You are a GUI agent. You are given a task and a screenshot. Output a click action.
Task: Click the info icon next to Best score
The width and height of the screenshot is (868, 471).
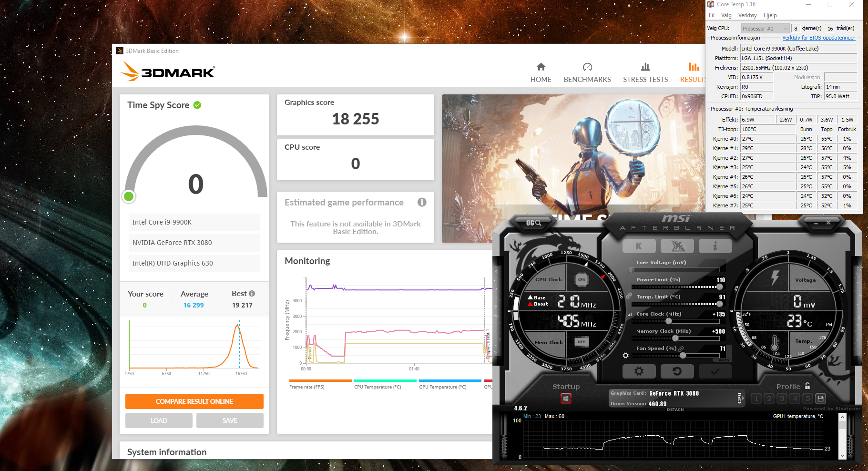tap(252, 294)
